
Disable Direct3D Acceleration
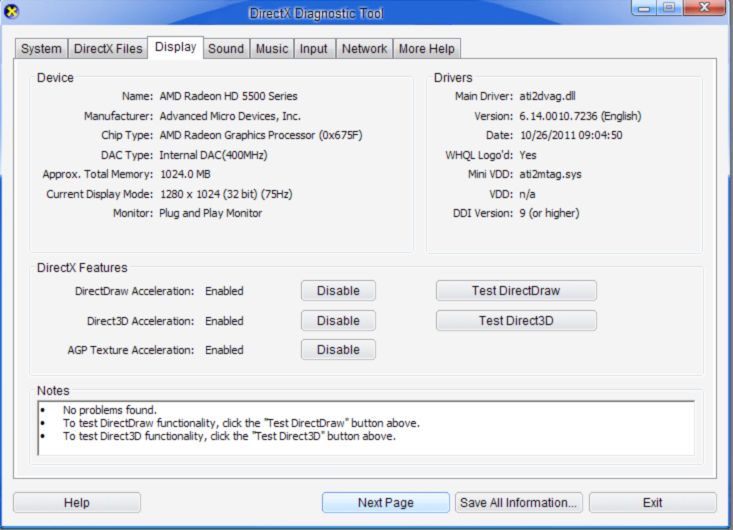338,321
